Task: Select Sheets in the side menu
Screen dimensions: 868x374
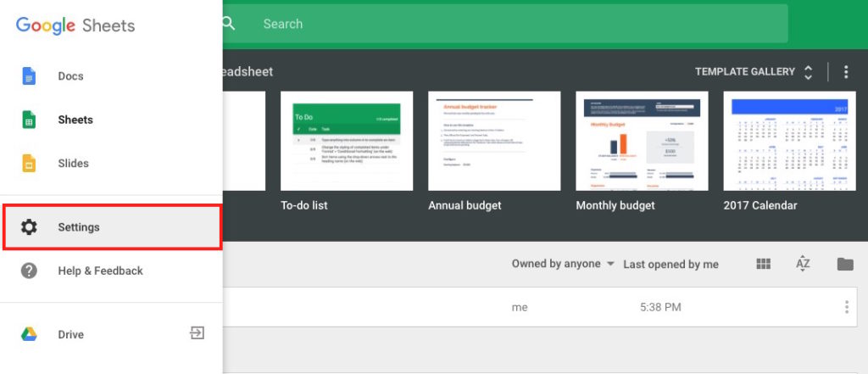Action: coord(111,120)
